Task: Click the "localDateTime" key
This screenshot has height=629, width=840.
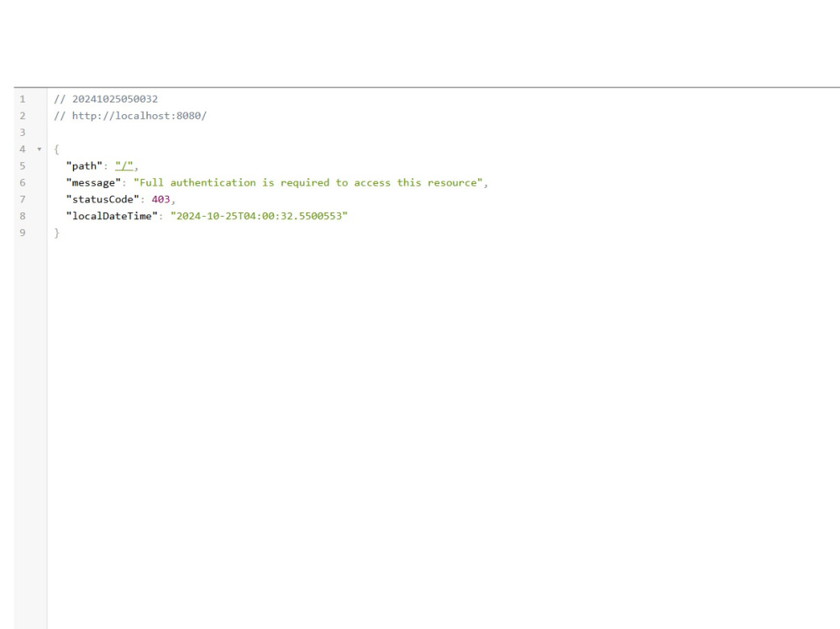Action: click(x=112, y=216)
